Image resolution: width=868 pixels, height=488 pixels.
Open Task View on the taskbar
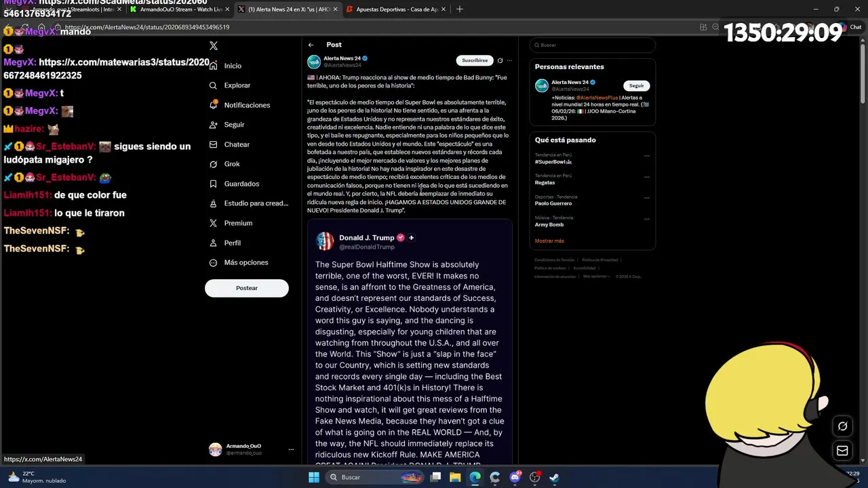435,477
